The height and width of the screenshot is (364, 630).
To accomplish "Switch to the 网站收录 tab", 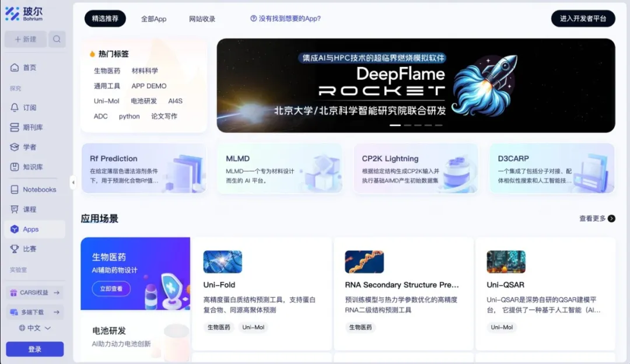I will pos(202,19).
